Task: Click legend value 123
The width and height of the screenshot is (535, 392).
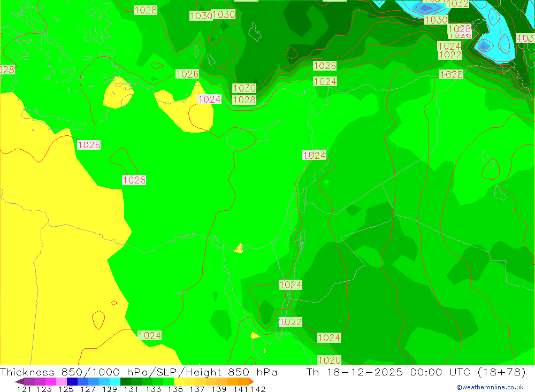Action: (x=44, y=389)
